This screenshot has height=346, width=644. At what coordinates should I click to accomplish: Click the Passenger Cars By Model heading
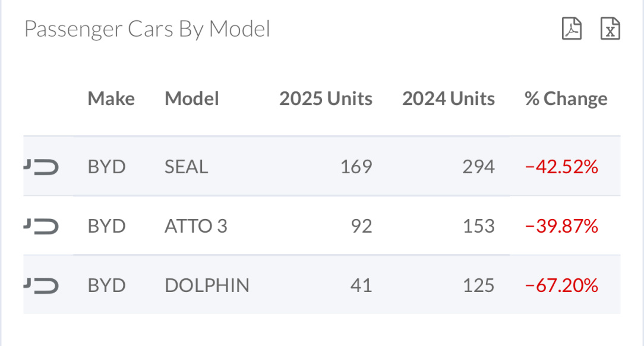147,28
